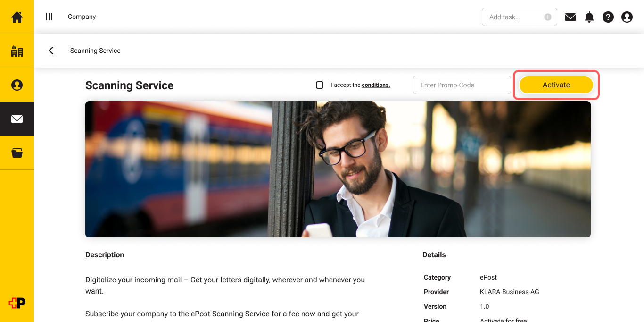Select the Scanning Service breadcrumb label

(95, 51)
